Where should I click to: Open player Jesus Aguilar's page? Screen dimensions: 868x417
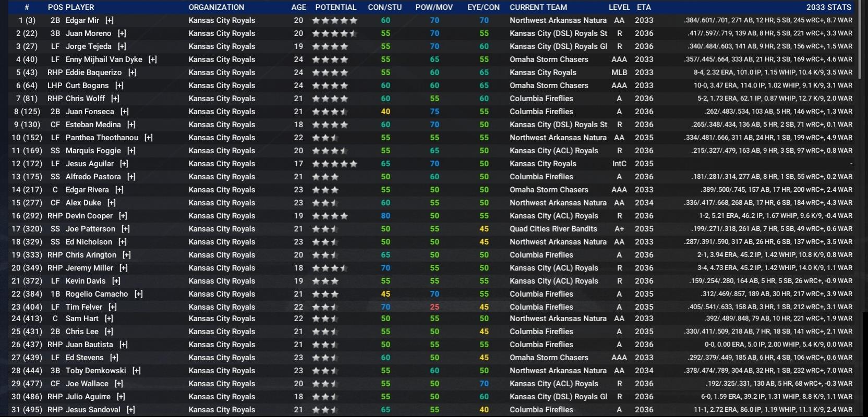coord(89,164)
